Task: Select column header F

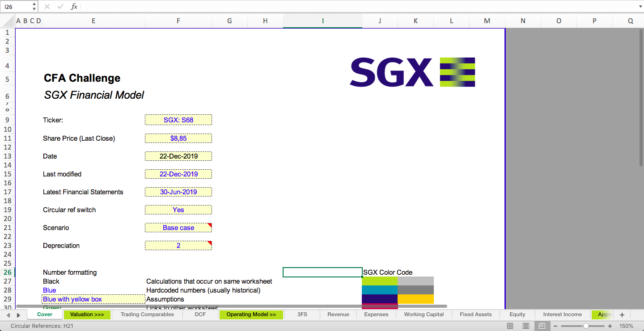Action: [x=178, y=21]
